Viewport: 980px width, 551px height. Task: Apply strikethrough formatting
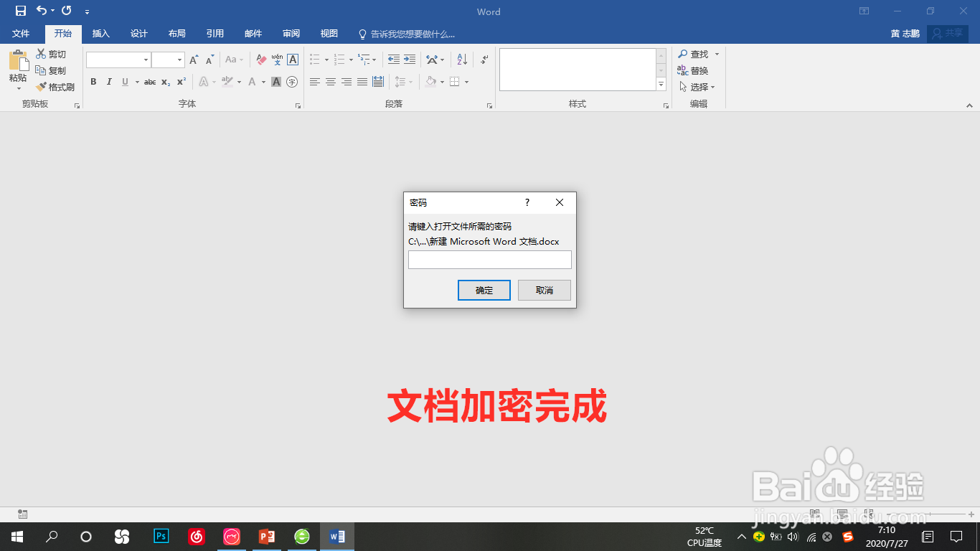(149, 82)
